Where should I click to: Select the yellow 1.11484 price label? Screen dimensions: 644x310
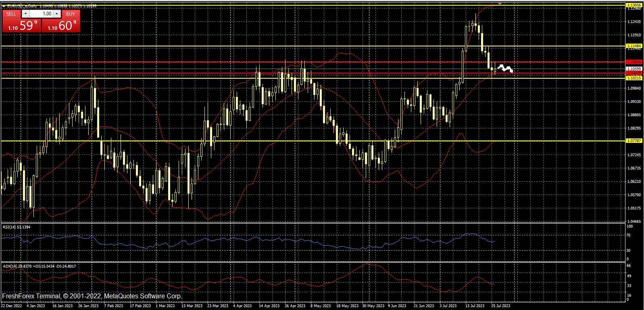634,46
